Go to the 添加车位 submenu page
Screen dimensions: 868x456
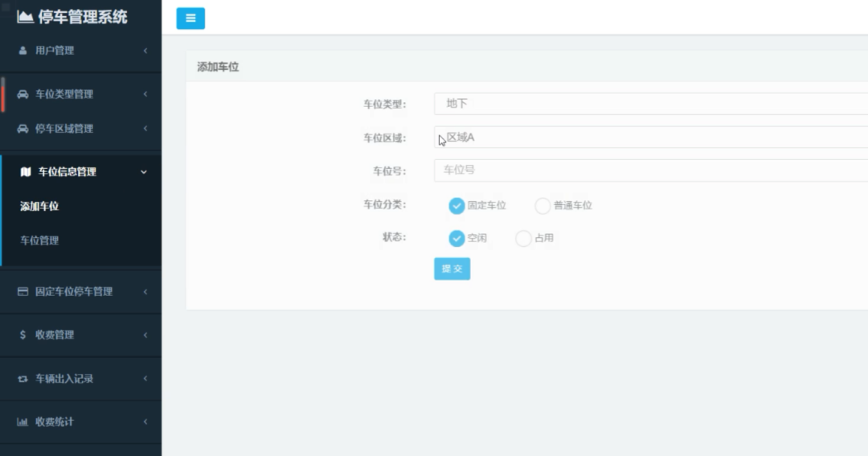39,206
